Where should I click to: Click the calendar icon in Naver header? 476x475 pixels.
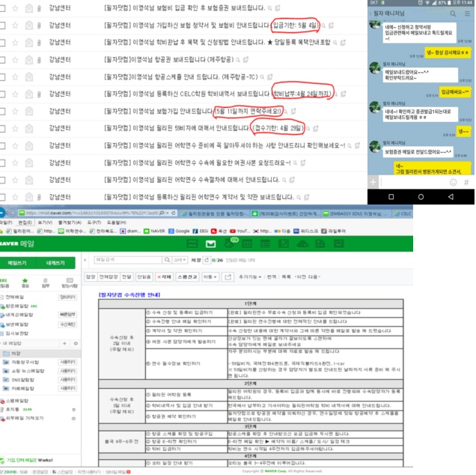tap(247, 244)
